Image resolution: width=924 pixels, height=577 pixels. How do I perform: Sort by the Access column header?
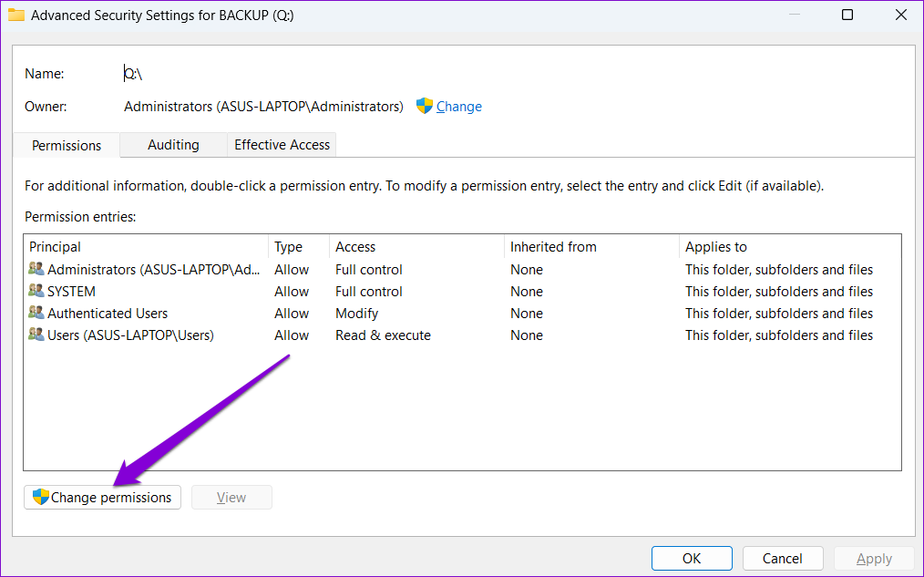[x=416, y=246]
